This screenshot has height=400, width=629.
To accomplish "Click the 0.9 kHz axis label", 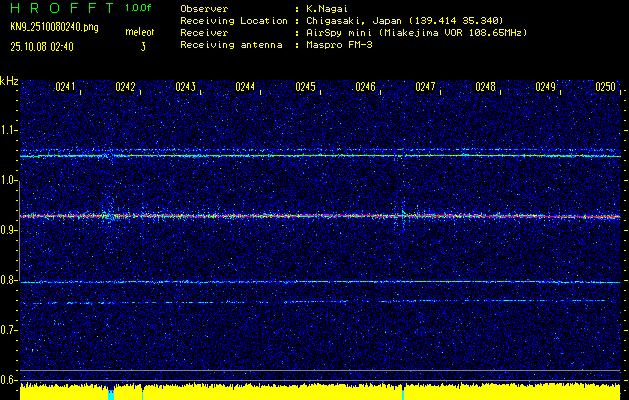I will (9, 230).
